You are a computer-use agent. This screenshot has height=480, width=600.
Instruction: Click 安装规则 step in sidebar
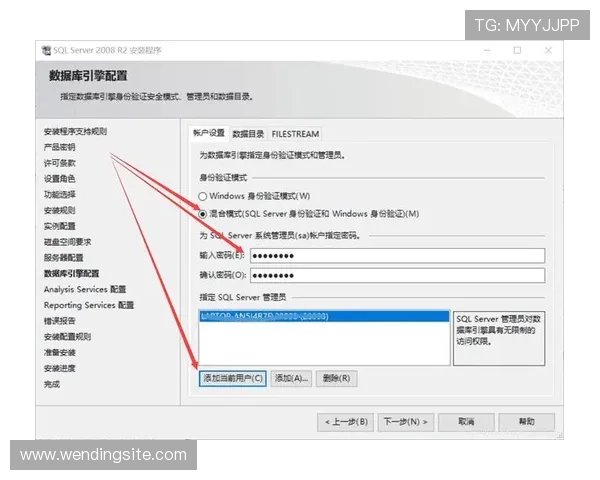click(x=59, y=211)
